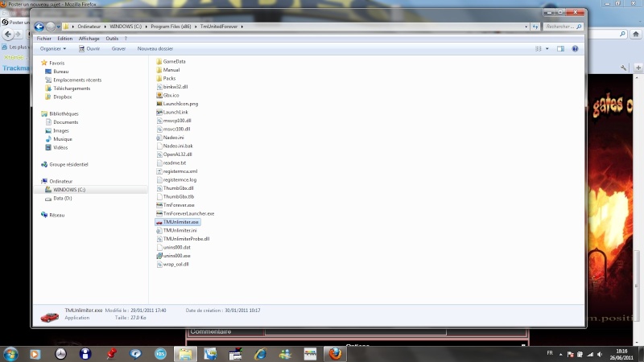The height and width of the screenshot is (362, 644).
Task: Select Groupe résidentiel in sidebar
Action: tap(68, 165)
